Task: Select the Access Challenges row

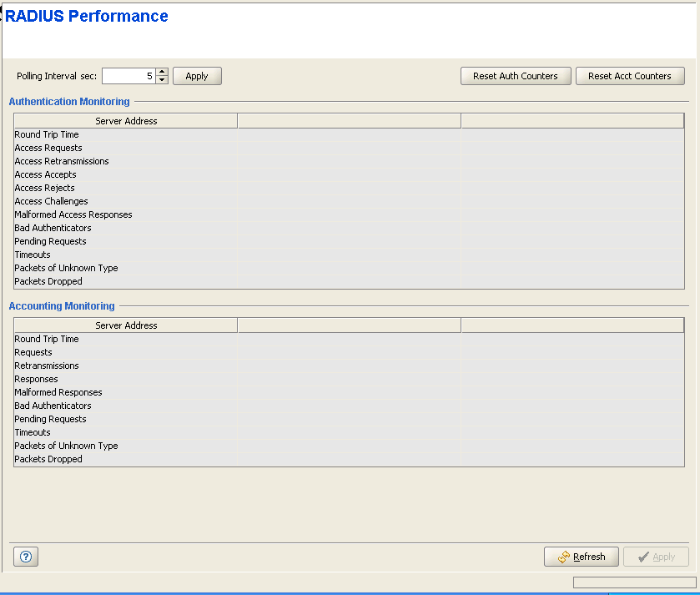Action: click(x=51, y=201)
